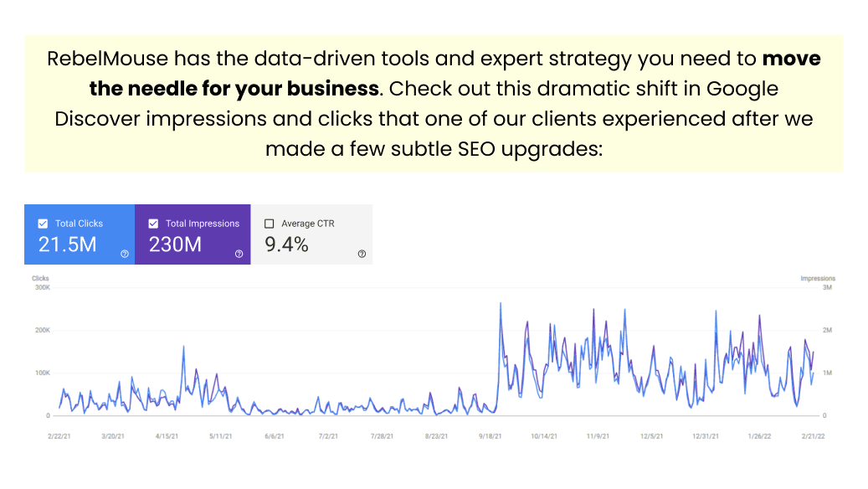Toggle the blue Total Clicks metric card

coord(80,234)
